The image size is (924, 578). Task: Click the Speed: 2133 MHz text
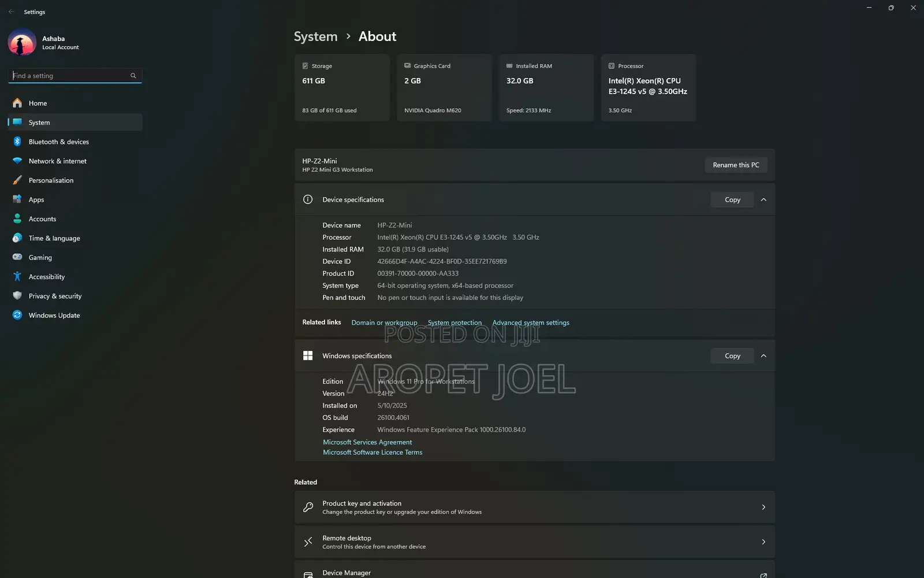[528, 110]
